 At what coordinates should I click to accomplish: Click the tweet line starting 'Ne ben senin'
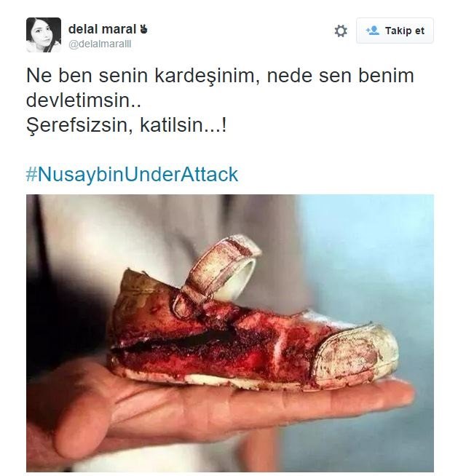coord(220,76)
